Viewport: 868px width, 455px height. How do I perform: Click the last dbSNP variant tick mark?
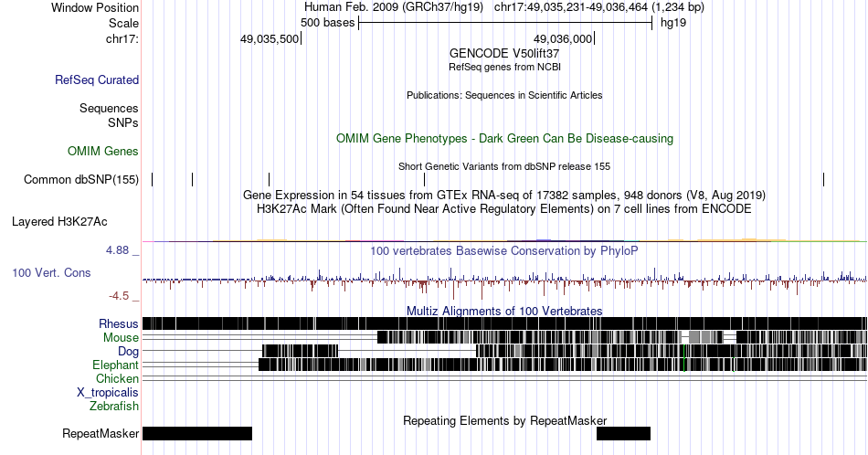point(824,179)
